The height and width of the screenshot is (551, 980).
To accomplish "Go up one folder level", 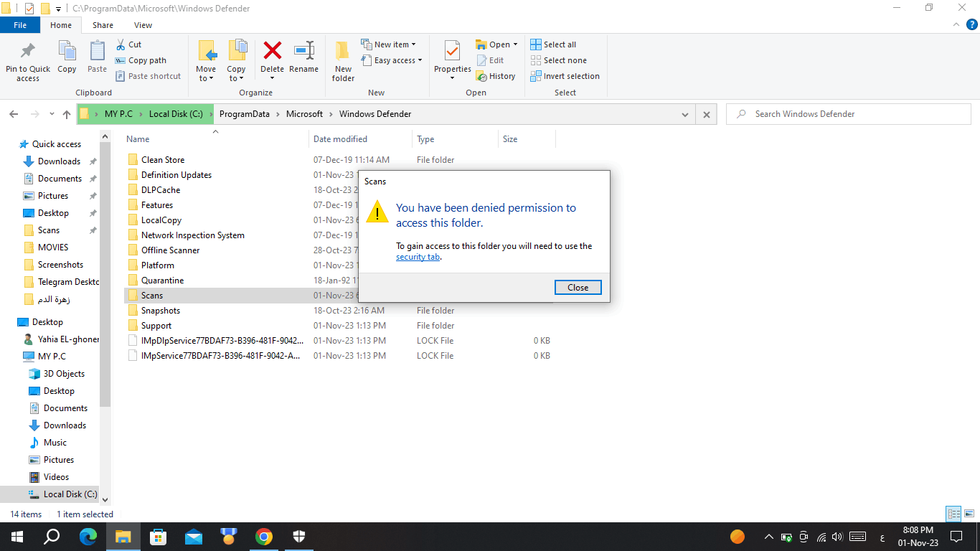I will pyautogui.click(x=67, y=114).
